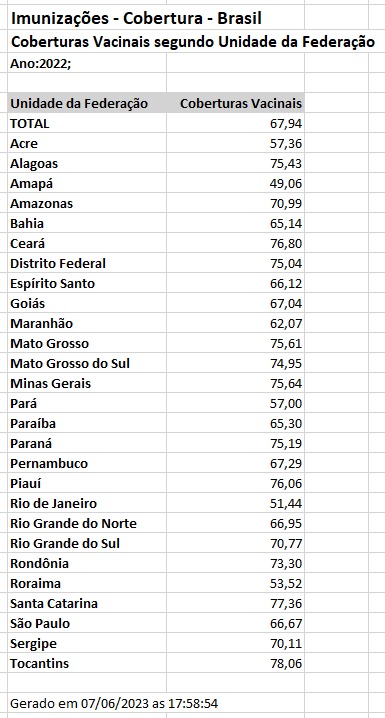The width and height of the screenshot is (385, 718).
Task: Click the subtitle Coberturas Vacinais segundo Unidade da Federação
Action: point(193,42)
